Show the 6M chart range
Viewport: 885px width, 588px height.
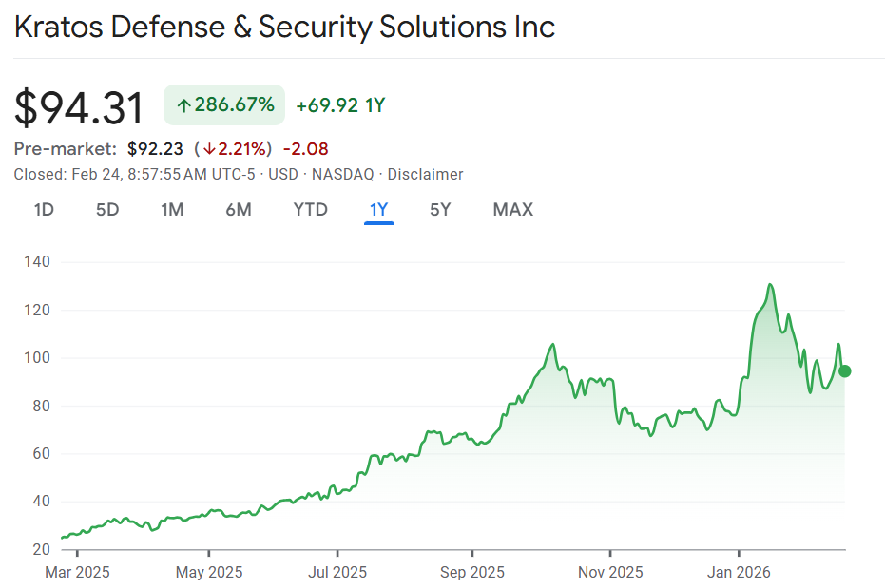pyautogui.click(x=239, y=210)
